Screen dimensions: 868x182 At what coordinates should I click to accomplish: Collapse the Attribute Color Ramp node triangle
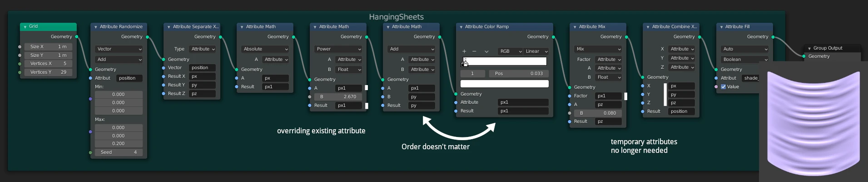461,27
